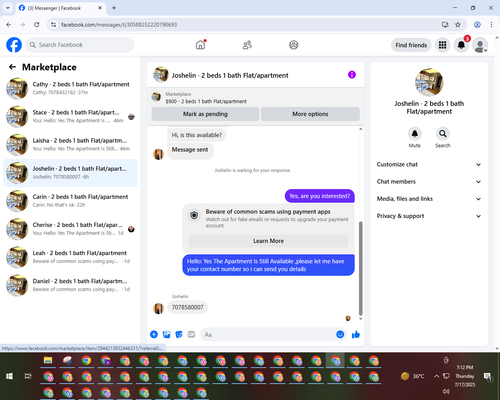Open the account profile avatar menu
Image resolution: width=500 pixels, height=400 pixels.
pyautogui.click(x=480, y=45)
